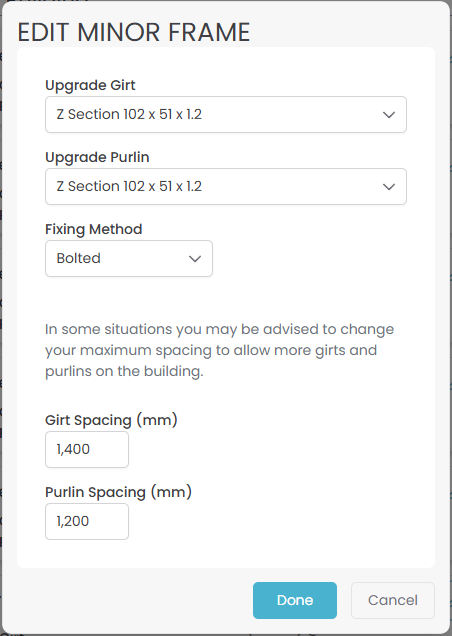Dismiss the dialog with Cancel

point(393,600)
